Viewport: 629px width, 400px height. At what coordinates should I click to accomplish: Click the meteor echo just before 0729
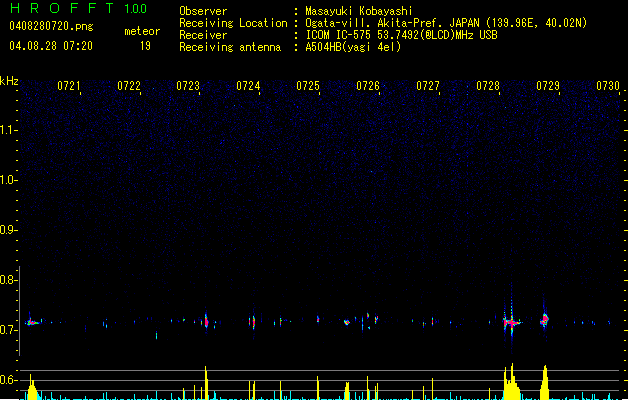pos(544,319)
